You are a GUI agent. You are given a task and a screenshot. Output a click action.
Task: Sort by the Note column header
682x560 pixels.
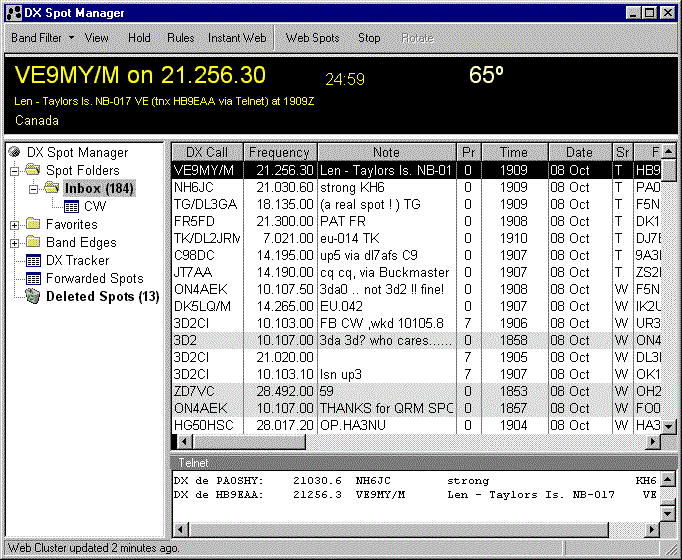(x=386, y=152)
